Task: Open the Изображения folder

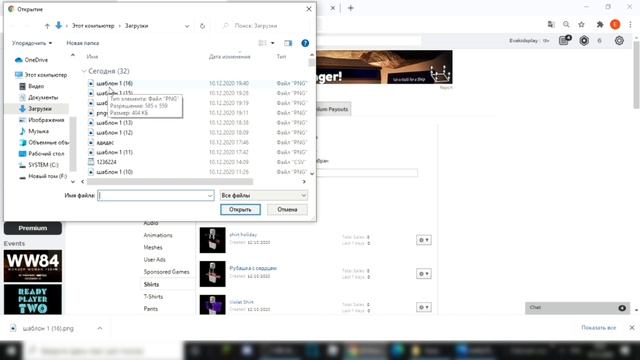Action: (42, 120)
